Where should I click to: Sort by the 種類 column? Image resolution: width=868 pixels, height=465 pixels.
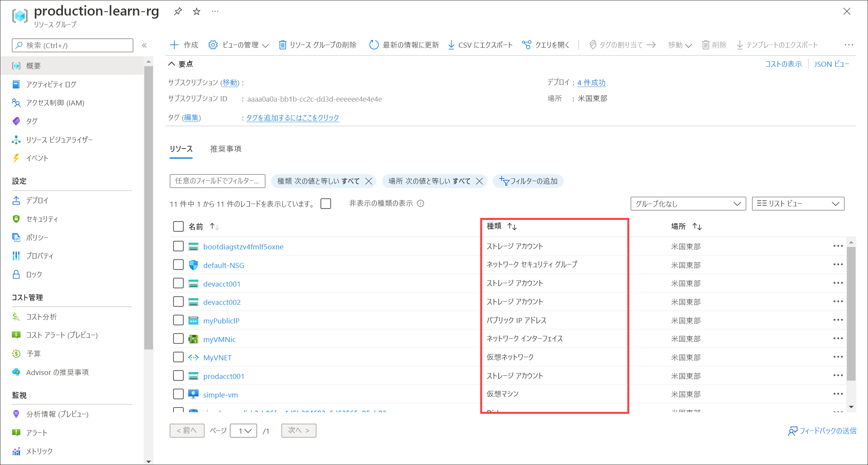click(502, 226)
